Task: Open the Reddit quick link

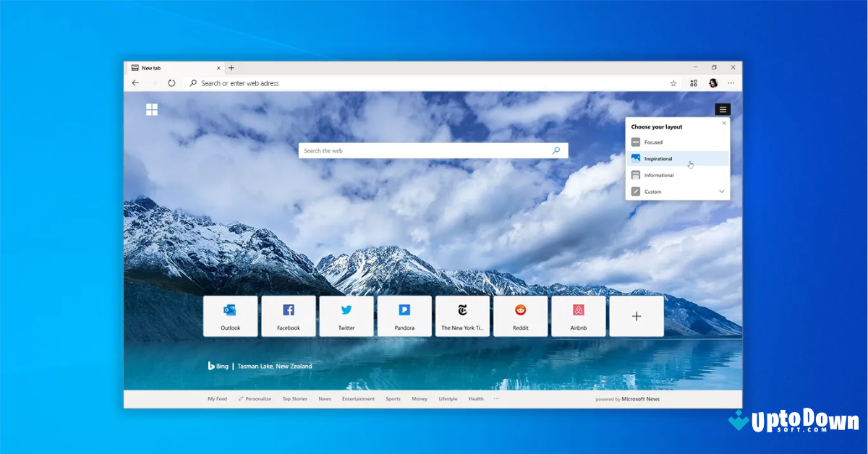Action: (520, 316)
